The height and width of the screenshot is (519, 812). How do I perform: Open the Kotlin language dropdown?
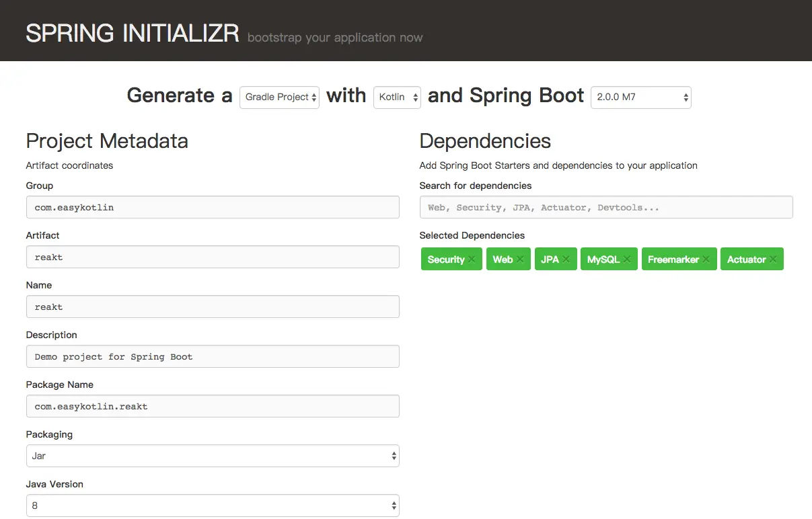(x=397, y=97)
